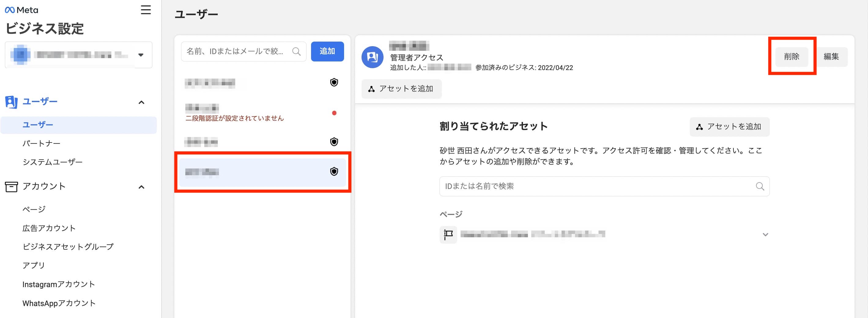Collapse the ユーザー sidebar section
This screenshot has height=318, width=868.
(141, 102)
